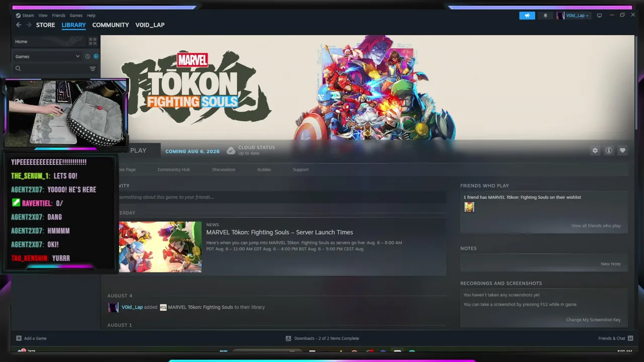
Task: Open the Help menu
Action: tap(91, 16)
